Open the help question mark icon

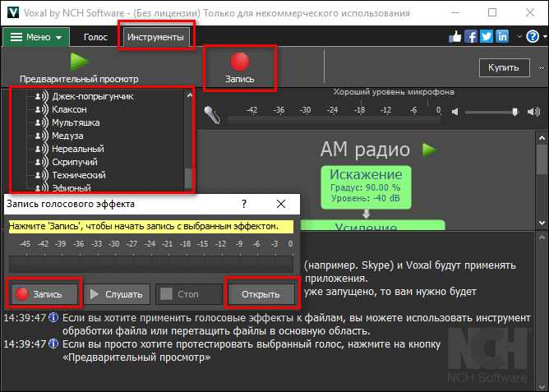coord(533,36)
